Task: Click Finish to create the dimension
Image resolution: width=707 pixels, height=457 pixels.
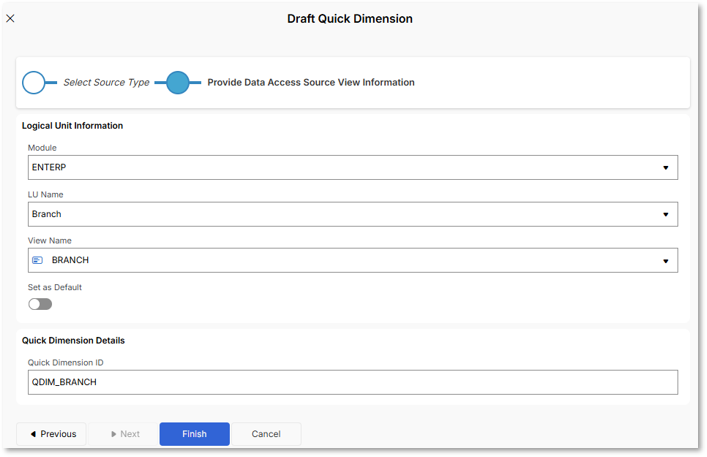Action: [x=194, y=434]
